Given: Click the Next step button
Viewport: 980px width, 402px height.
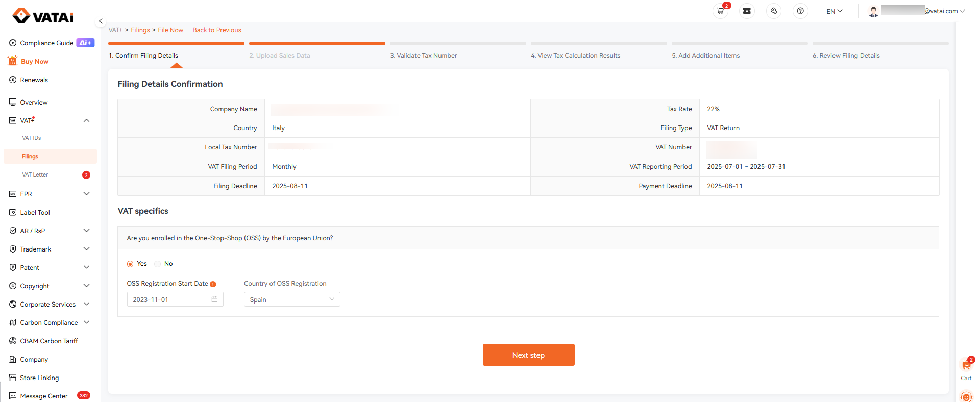Looking at the screenshot, I should point(528,355).
